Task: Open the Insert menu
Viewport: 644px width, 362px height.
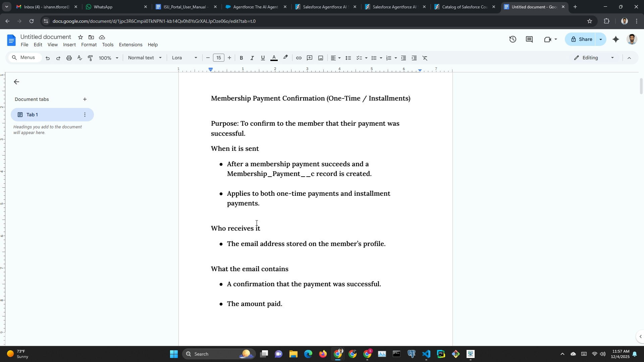Action: click(69, 45)
